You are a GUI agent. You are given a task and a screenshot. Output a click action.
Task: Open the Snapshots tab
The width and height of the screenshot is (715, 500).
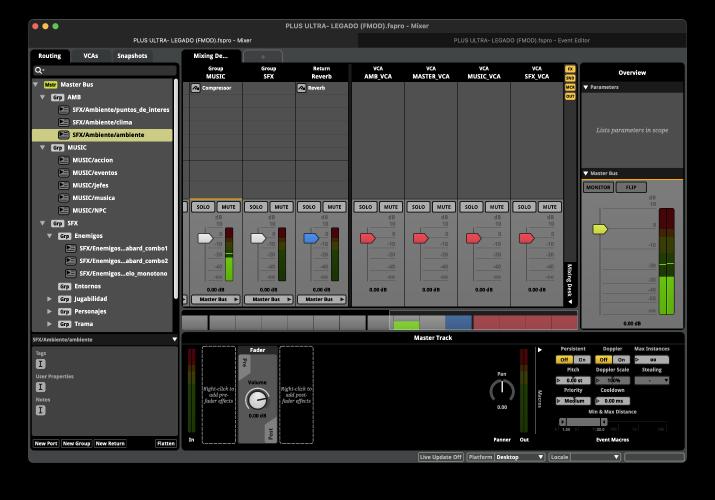click(131, 56)
